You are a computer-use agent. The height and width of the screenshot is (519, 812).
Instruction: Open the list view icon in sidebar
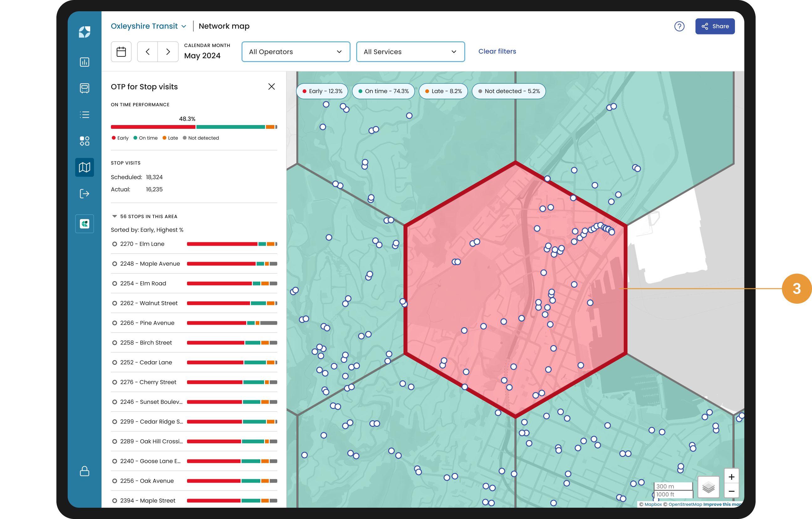click(x=84, y=115)
